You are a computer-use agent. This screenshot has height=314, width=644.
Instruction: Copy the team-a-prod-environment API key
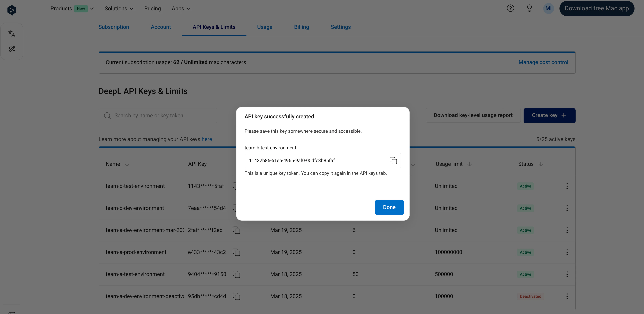(x=236, y=252)
